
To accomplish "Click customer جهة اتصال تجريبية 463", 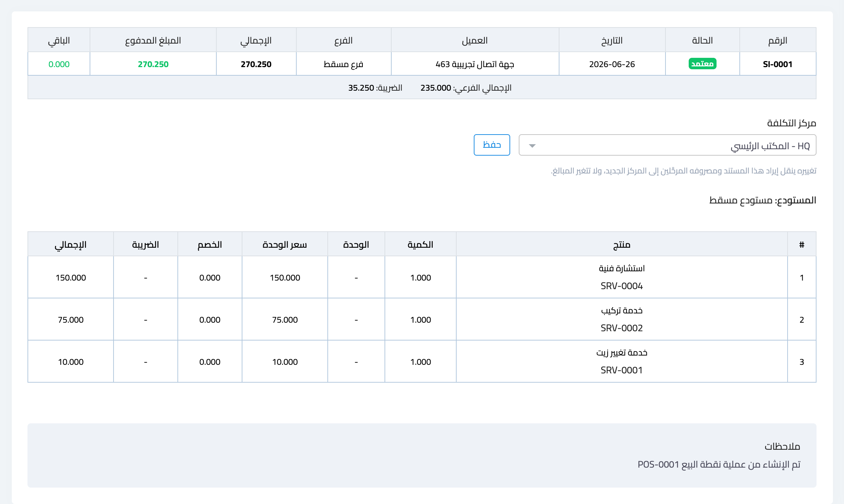I will [475, 64].
